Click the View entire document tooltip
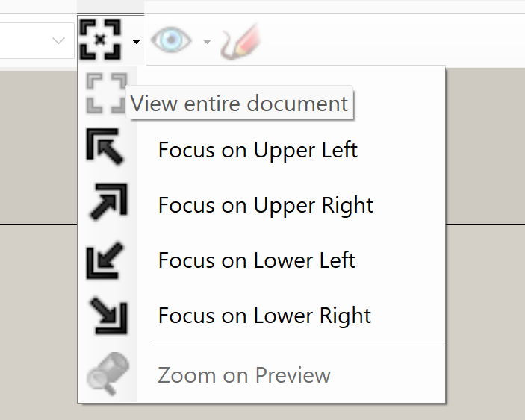The height and width of the screenshot is (420, 525). 239,104
